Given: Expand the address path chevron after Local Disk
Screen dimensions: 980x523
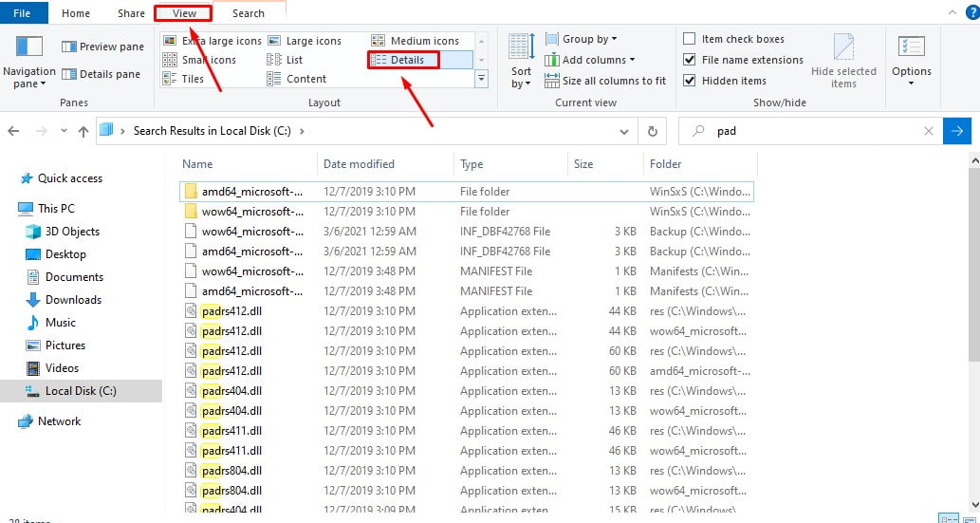Looking at the screenshot, I should point(302,131).
